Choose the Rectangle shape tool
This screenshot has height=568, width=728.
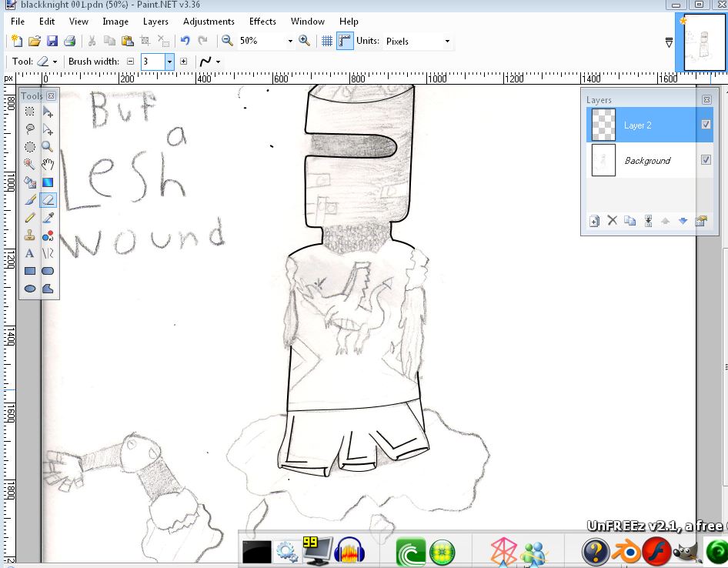30,271
